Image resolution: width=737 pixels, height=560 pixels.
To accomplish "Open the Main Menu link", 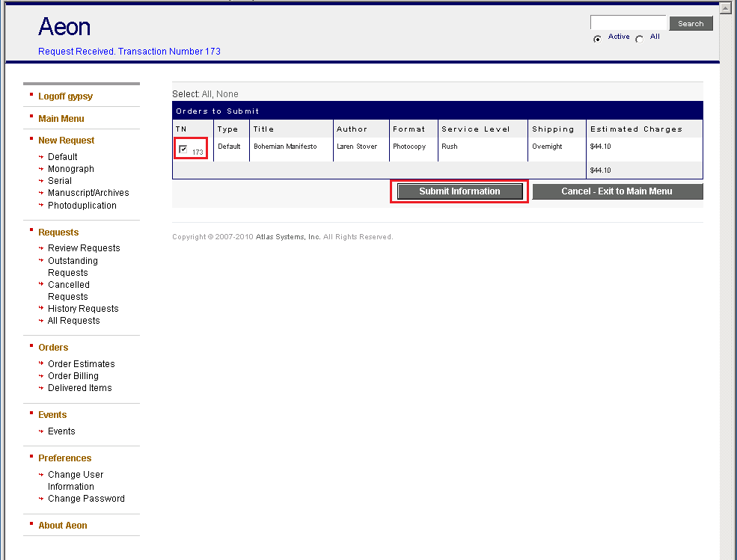I will tap(62, 118).
